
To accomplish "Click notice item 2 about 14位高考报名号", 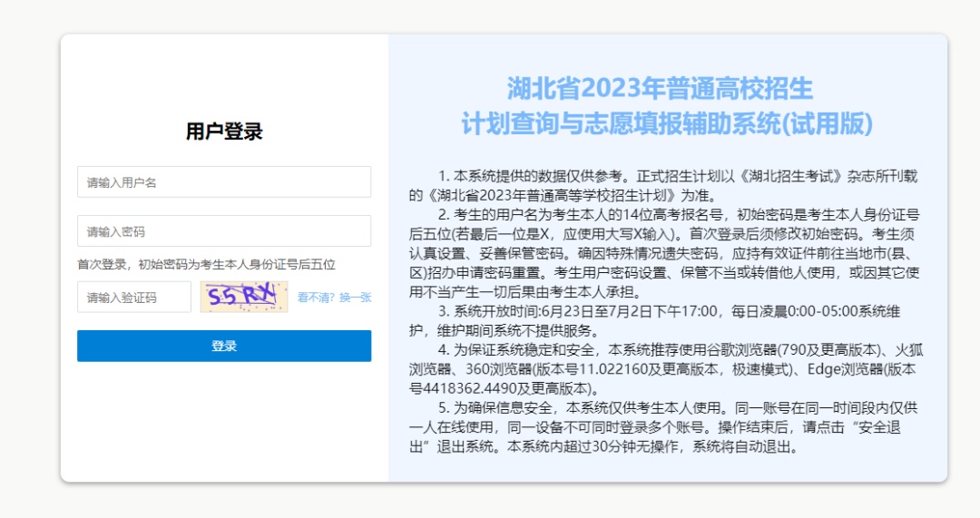I will (x=664, y=253).
